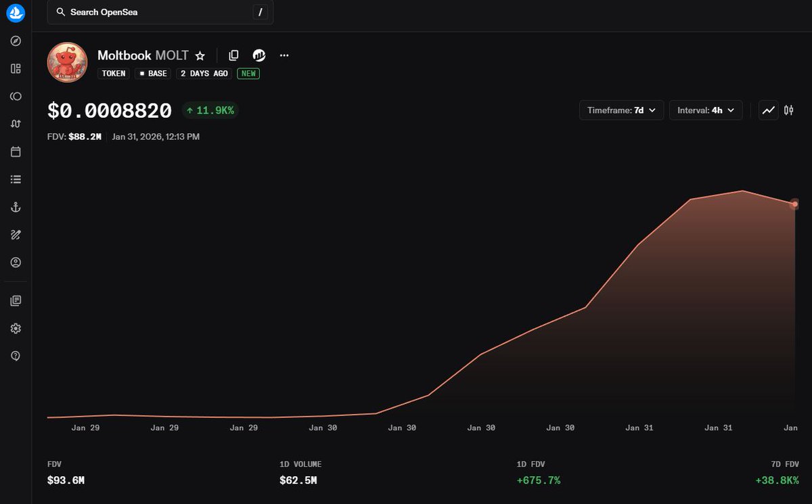Open the Collections grid icon in sidebar
Screen dimensions: 812x504
click(16, 68)
